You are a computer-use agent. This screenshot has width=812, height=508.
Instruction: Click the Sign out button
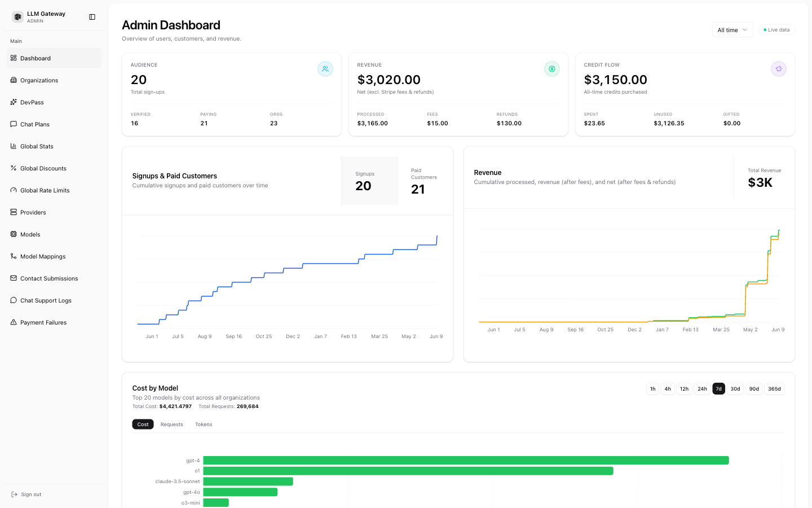pos(54,494)
